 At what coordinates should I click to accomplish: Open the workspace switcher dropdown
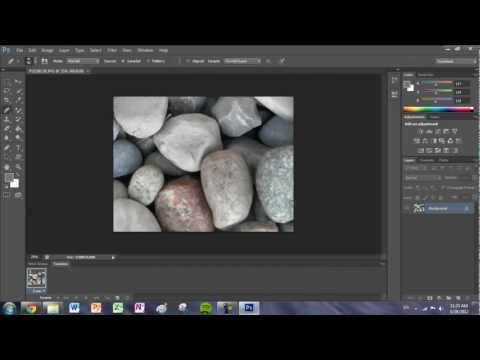[455, 61]
